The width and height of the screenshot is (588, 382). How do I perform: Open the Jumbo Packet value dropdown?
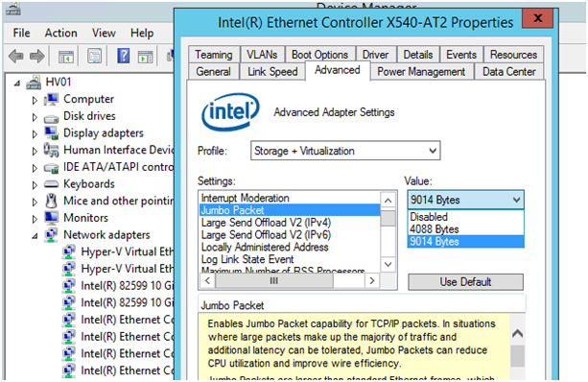tap(466, 200)
